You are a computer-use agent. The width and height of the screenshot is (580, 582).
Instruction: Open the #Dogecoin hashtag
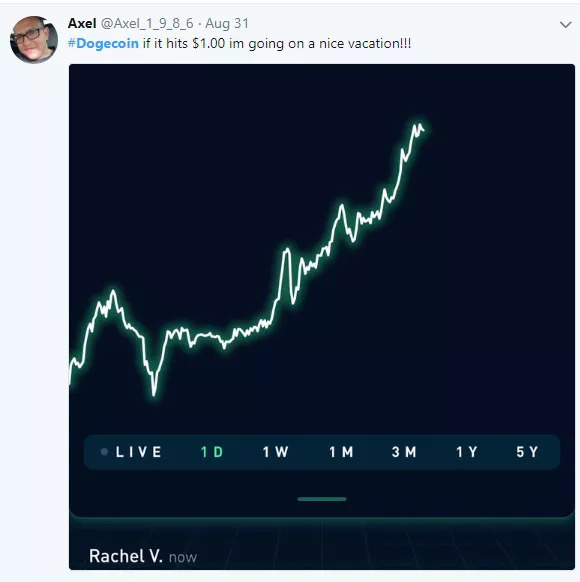[x=103, y=43]
